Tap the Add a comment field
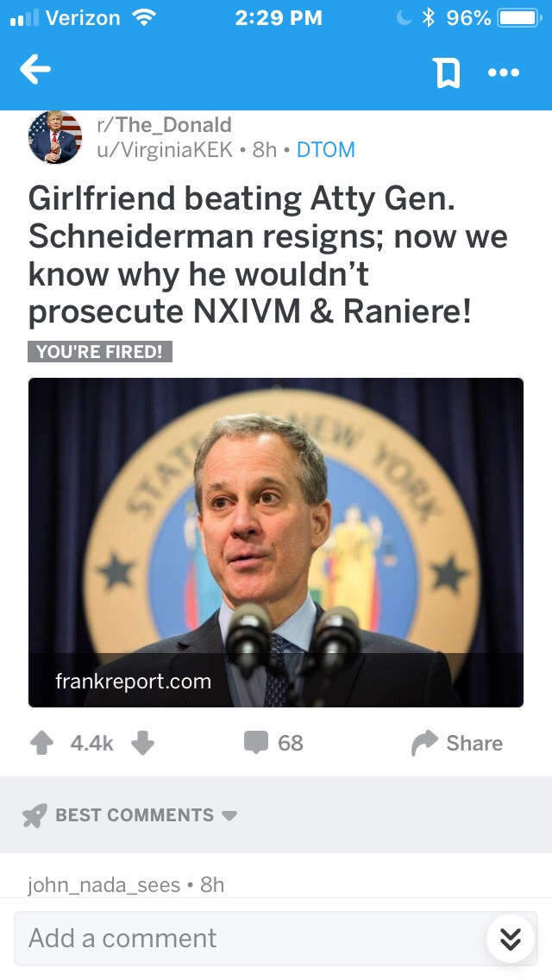This screenshot has height=980, width=552. point(241,938)
